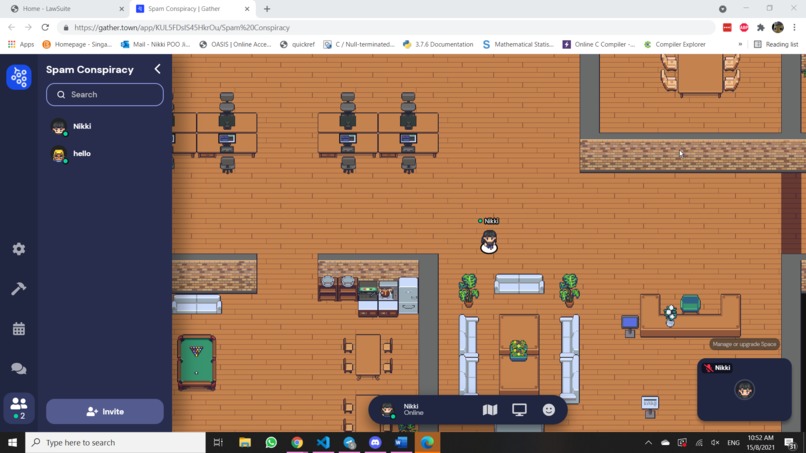Open Mathematical Statis... bookmark
806x453 pixels.
pos(518,44)
